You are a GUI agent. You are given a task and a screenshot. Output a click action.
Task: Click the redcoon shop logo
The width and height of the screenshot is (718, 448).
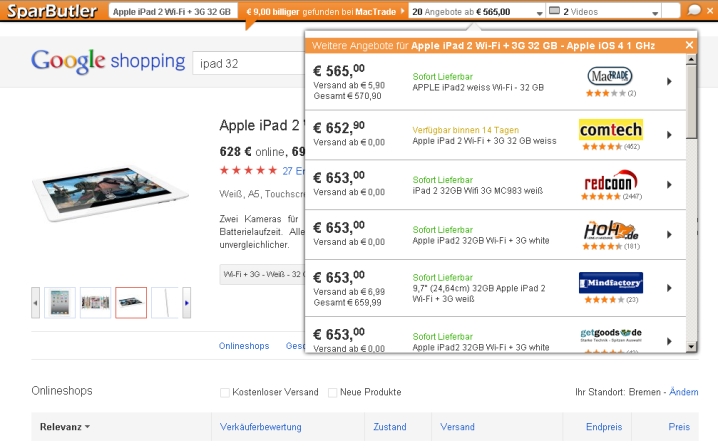coord(610,181)
